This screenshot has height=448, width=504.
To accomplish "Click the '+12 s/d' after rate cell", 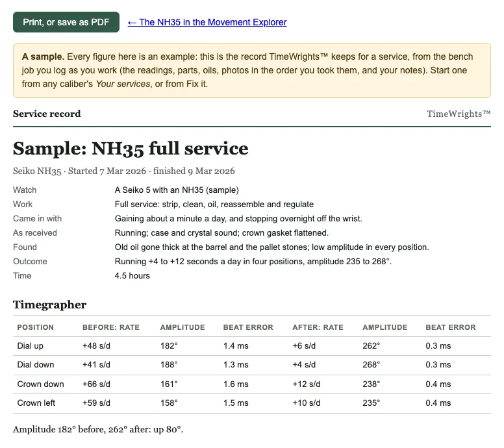I will pos(307,384).
